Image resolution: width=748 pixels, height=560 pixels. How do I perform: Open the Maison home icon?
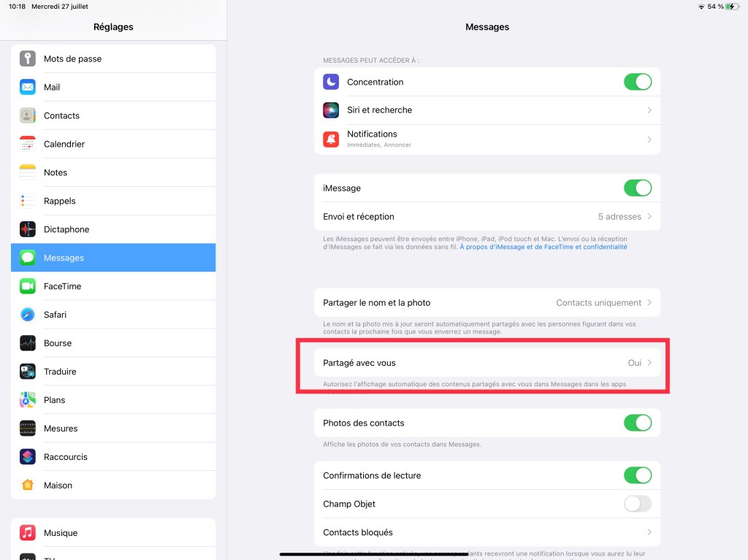pos(28,486)
